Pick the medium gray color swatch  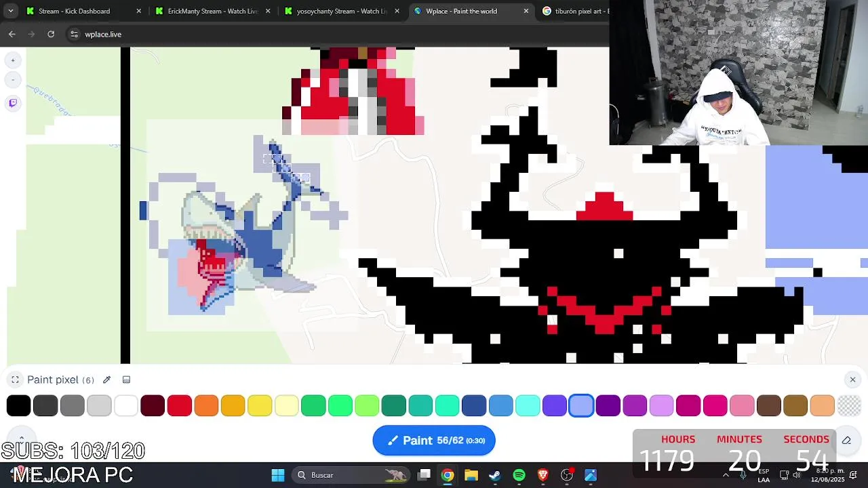tap(73, 405)
